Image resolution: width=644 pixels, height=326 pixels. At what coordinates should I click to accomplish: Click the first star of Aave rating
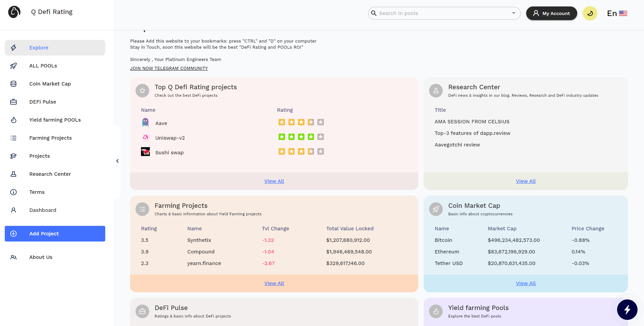pyautogui.click(x=282, y=122)
